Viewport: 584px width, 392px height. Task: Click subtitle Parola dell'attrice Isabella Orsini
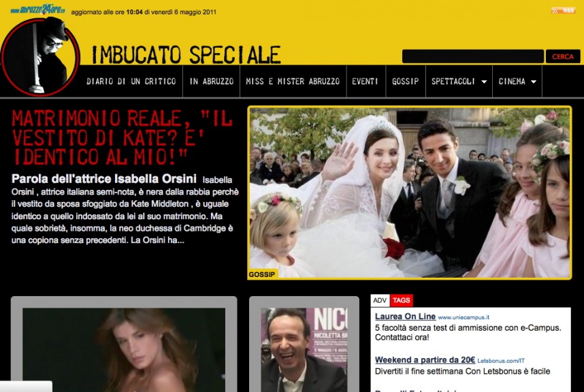104,179
